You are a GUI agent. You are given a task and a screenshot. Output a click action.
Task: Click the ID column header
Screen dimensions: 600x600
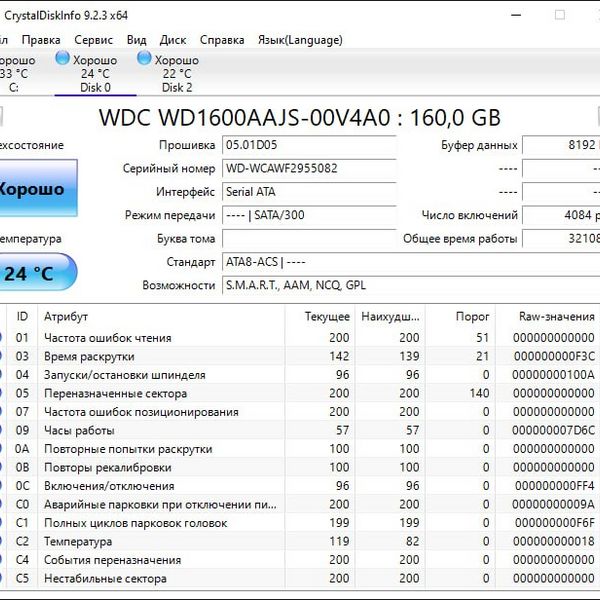coord(22,316)
